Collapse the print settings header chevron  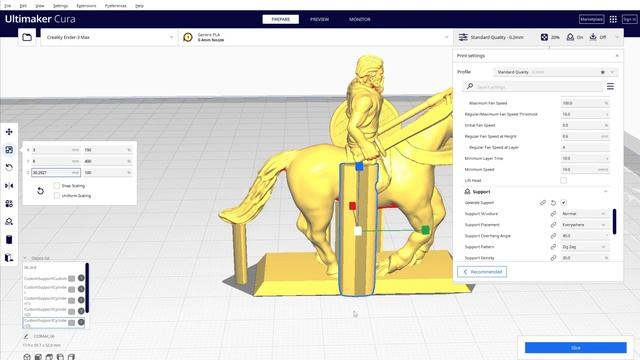[617, 37]
